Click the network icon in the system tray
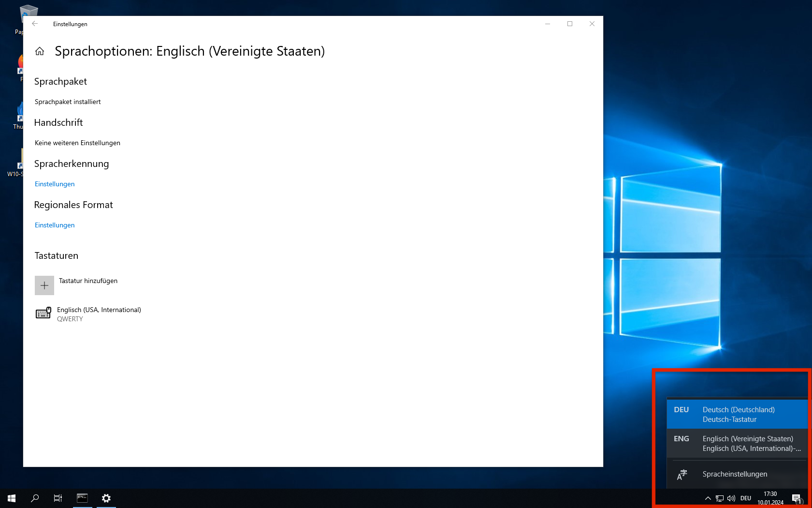Screen dimensions: 812x508 [720, 498]
